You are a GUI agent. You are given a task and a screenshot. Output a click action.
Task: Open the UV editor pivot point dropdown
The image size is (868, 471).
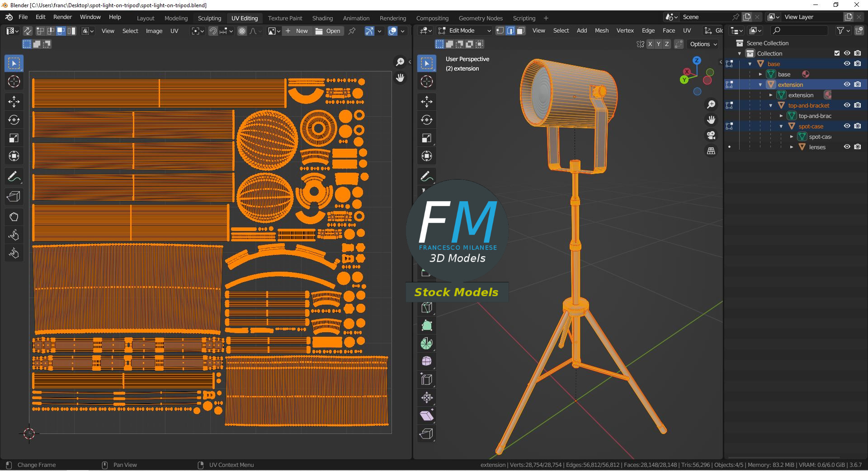[x=198, y=31]
